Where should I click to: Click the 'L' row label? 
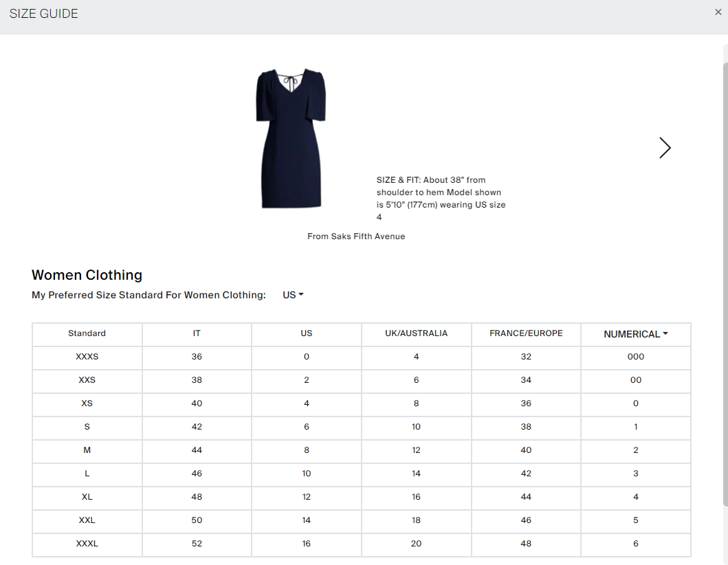[87, 474]
